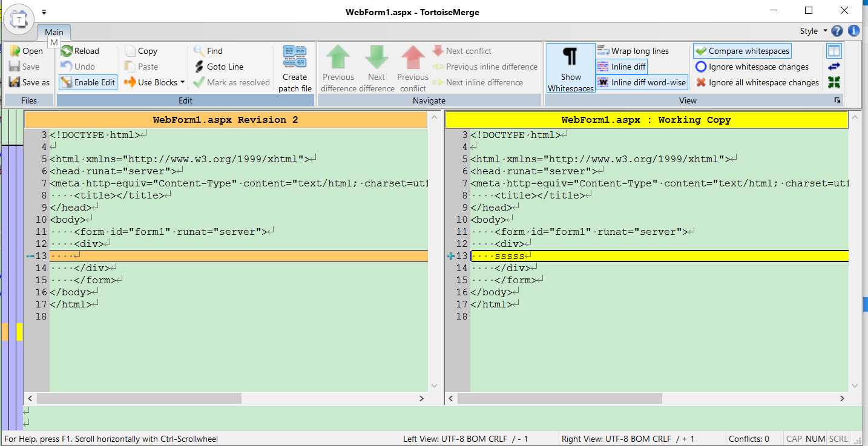This screenshot has height=446, width=868.
Task: Click WebForm1.aspx Revision 2 pane header
Action: (x=226, y=120)
